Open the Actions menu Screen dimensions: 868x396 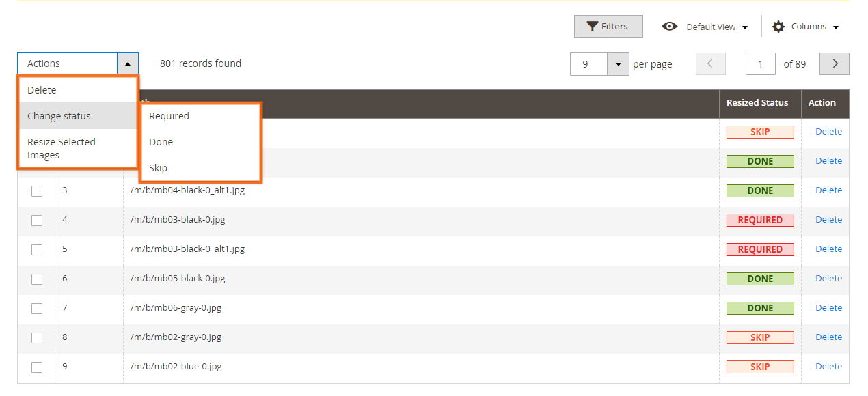[68, 63]
